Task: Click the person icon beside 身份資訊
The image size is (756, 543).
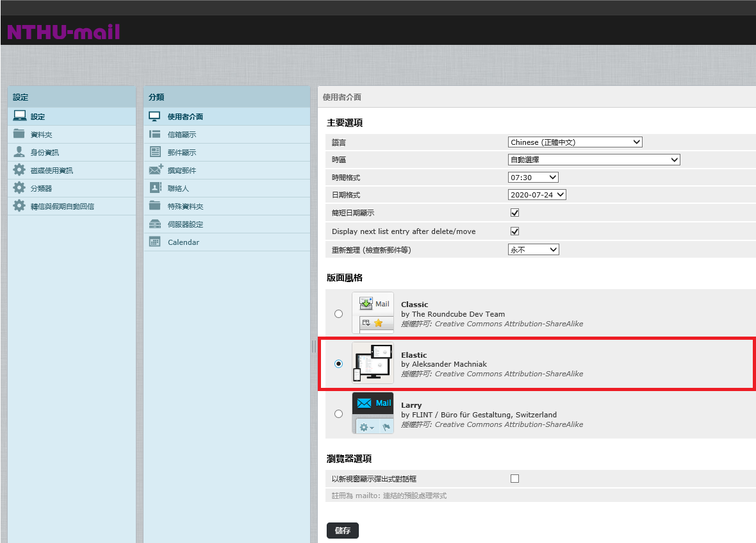Action: tap(19, 152)
